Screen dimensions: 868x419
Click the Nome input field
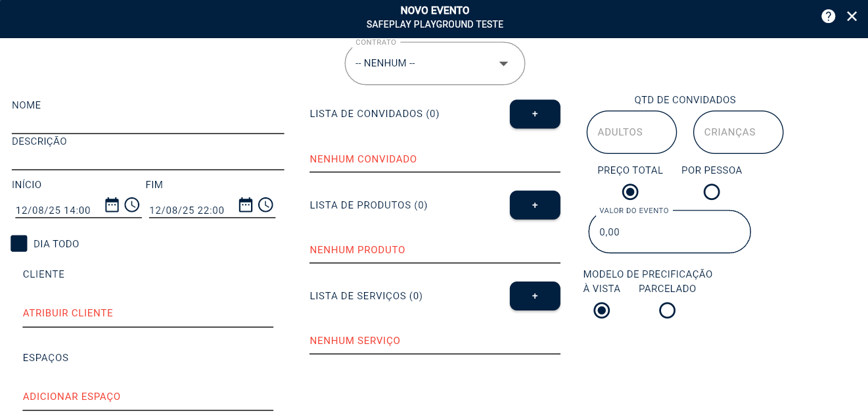pyautogui.click(x=148, y=123)
